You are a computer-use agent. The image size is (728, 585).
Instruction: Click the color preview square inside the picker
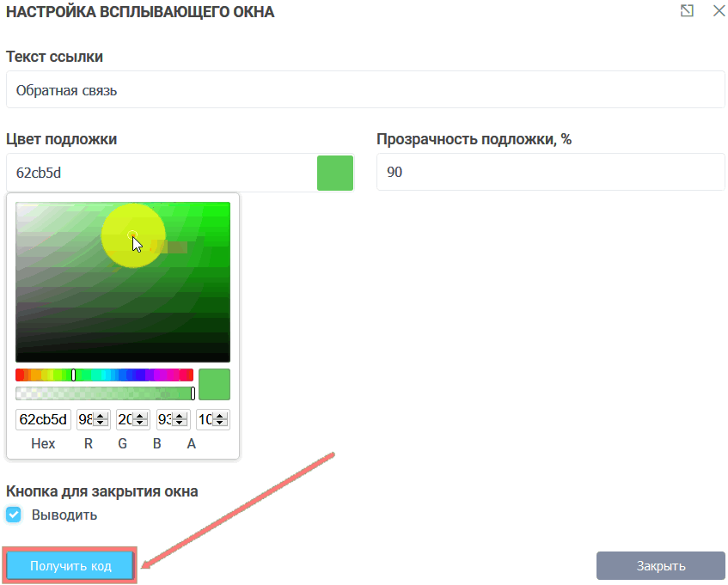[214, 384]
